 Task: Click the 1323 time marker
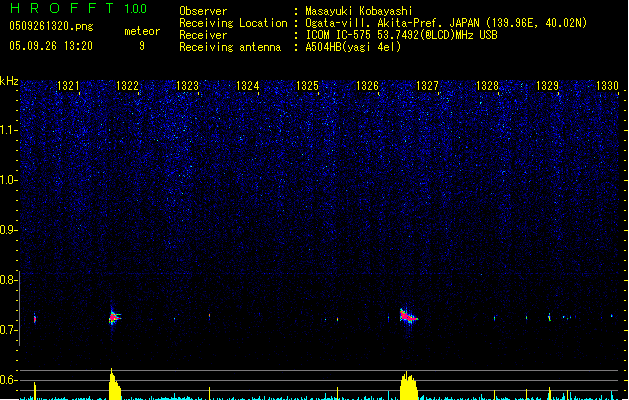tap(187, 86)
